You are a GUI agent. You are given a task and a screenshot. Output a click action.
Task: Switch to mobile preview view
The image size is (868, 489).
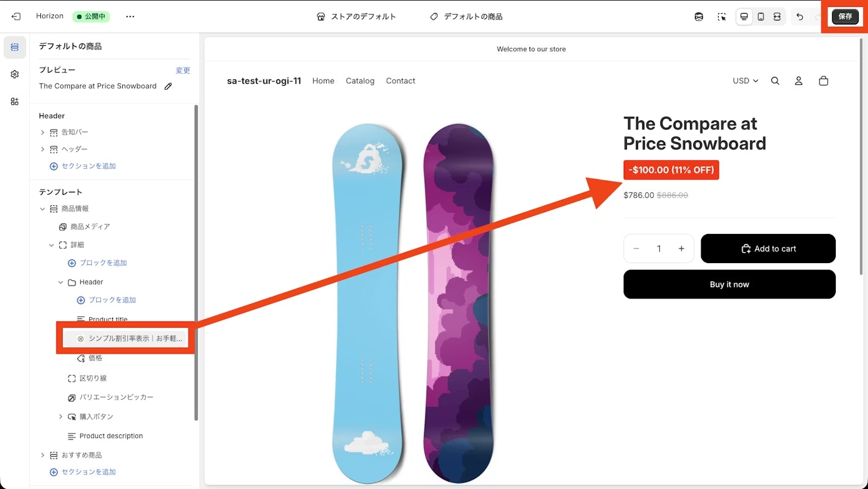pos(761,17)
